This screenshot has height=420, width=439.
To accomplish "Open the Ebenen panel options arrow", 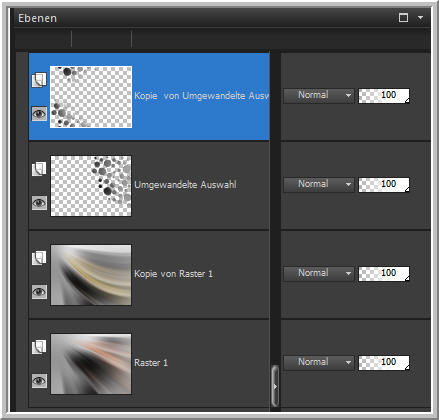I will [420, 17].
